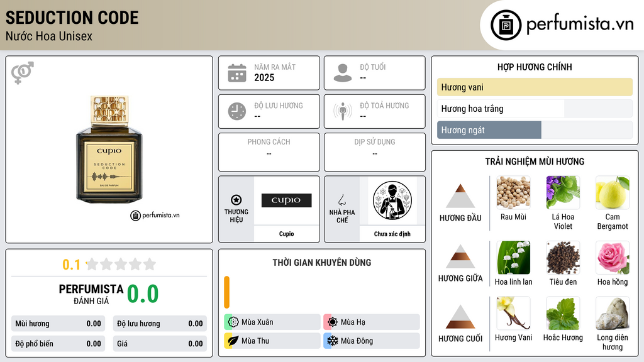This screenshot has width=644, height=362.
Task: Click the orange 0.1 rating value
Action: point(71,265)
